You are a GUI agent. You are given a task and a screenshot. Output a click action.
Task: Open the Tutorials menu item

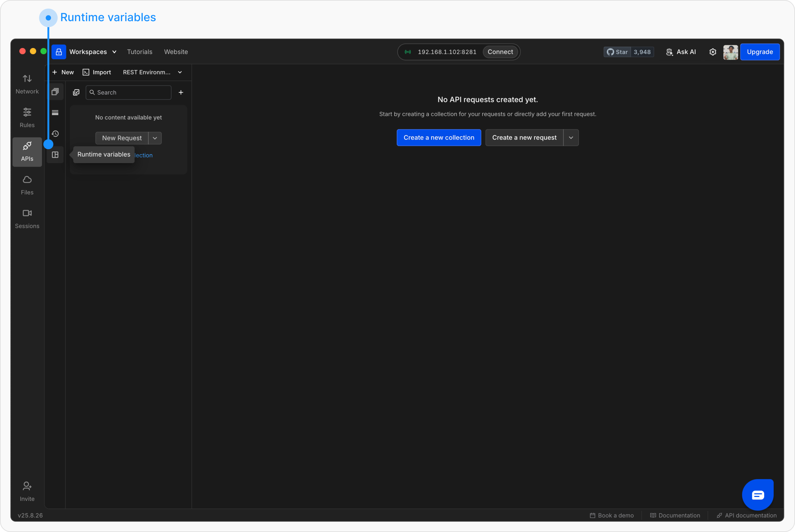139,52
